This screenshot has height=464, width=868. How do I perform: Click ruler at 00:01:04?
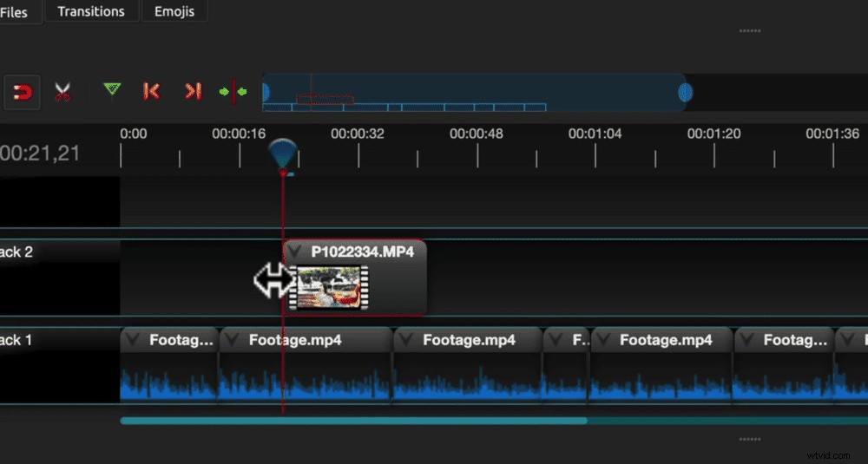(595, 134)
